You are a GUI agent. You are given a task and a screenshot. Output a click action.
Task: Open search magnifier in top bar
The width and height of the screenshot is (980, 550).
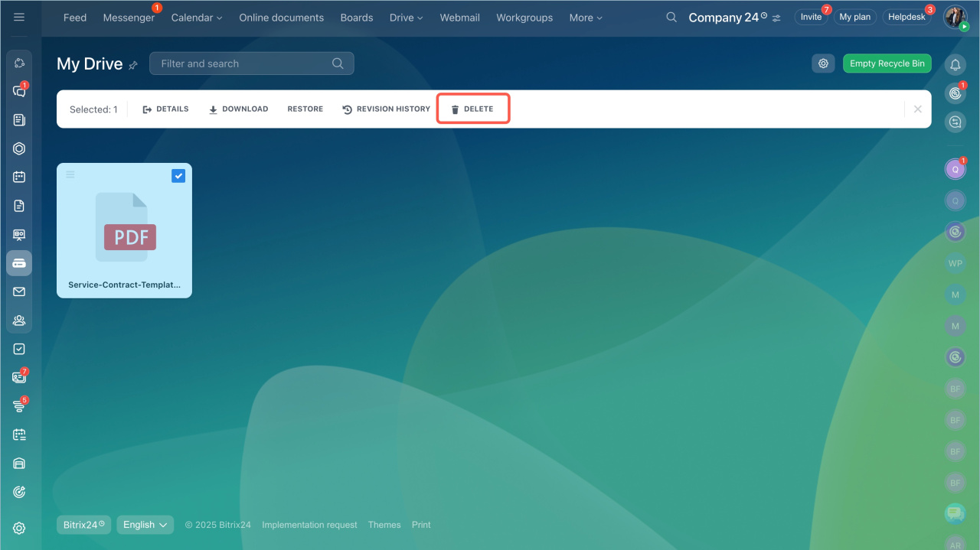671,18
